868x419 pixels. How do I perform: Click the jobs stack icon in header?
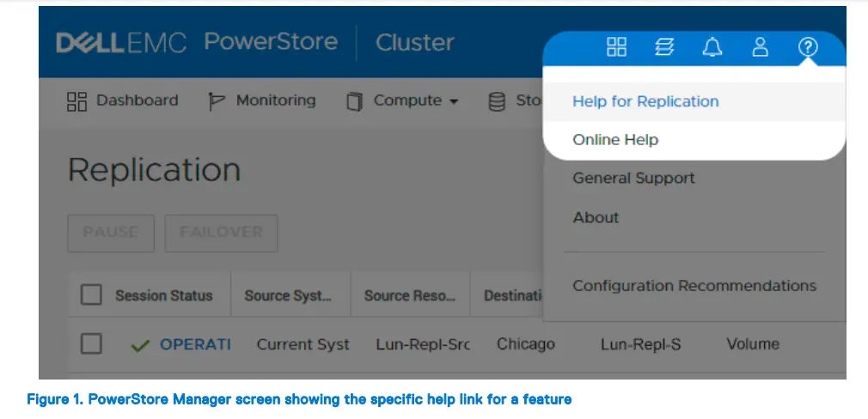tap(664, 47)
